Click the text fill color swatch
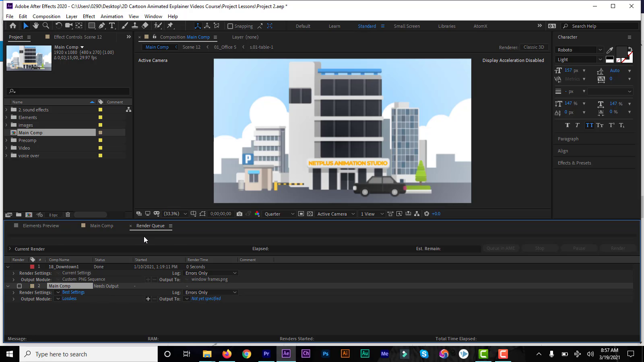Viewport: 644px width, 362px height. (621, 52)
